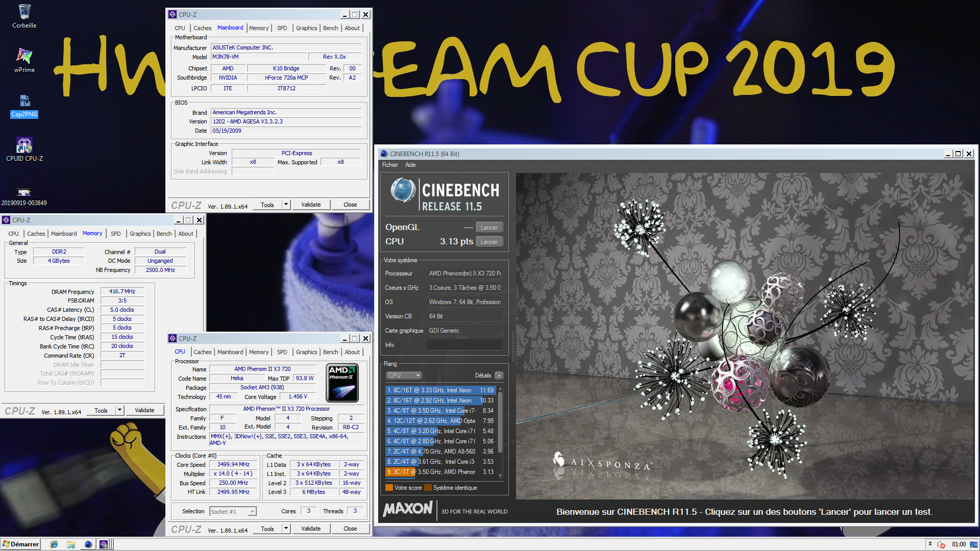
Task: Open the CPU ranking type dropdown
Action: click(403, 375)
